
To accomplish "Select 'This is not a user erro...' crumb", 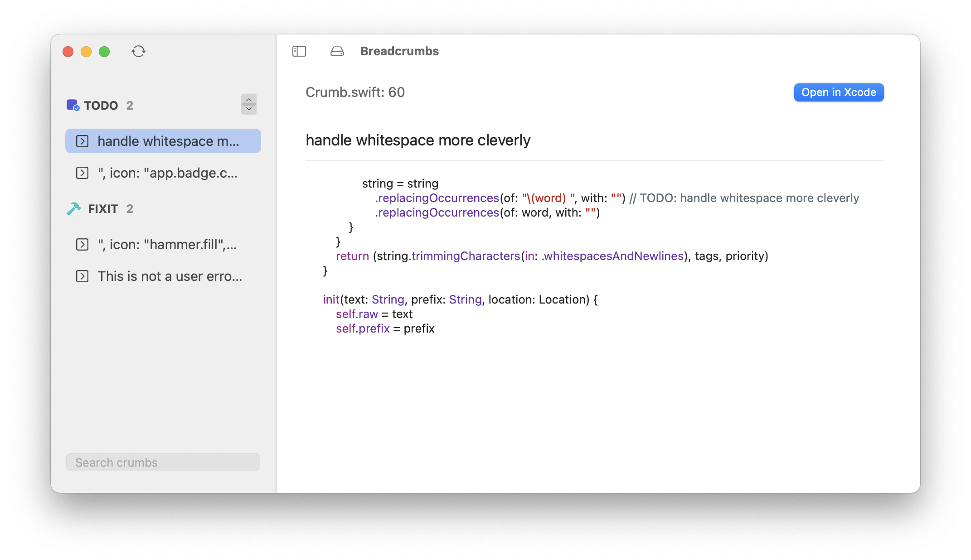I will tap(170, 276).
